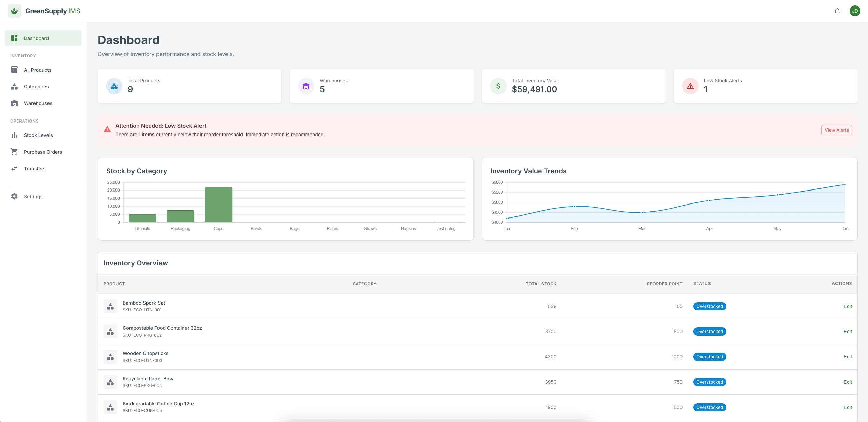Viewport: 868px width, 422px height.
Task: Select the All Products box icon
Action: (14, 70)
